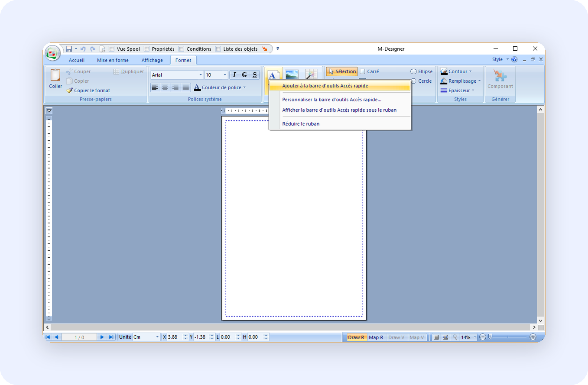Click the Save floppy disk icon
The width and height of the screenshot is (588, 385).
68,49
